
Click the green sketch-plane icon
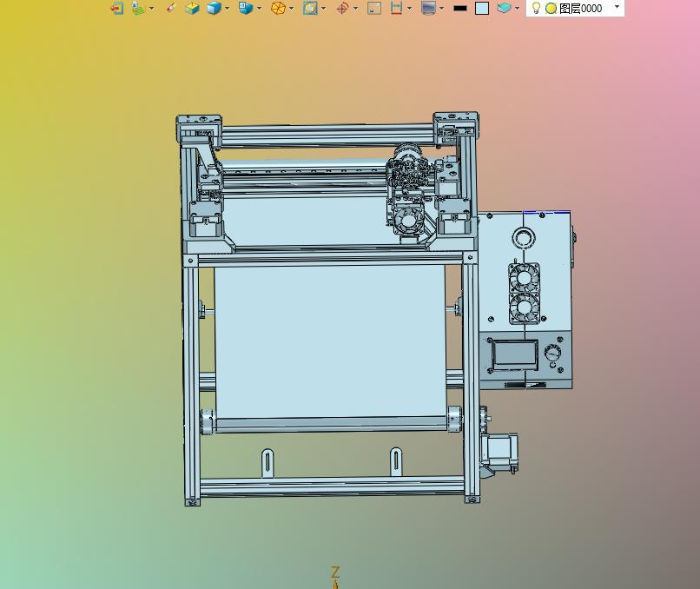[x=138, y=8]
